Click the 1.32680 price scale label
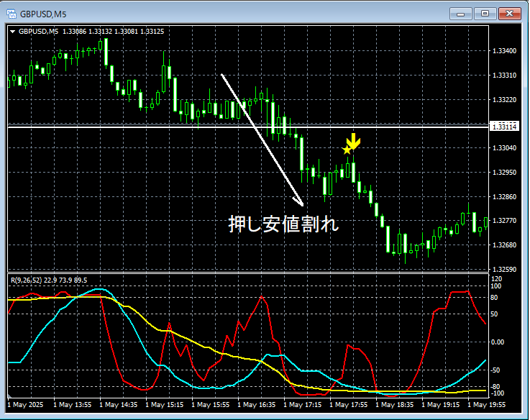530x420 pixels. click(504, 245)
